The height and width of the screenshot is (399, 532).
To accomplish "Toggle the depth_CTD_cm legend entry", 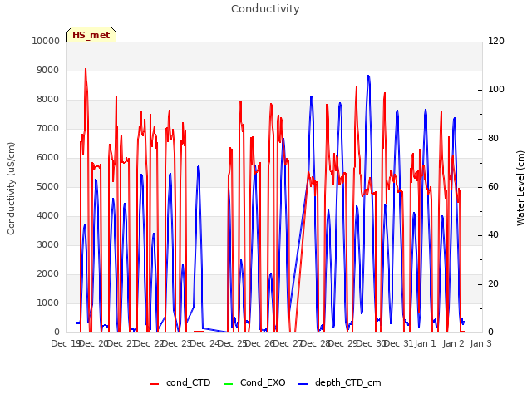I will (340, 382).
